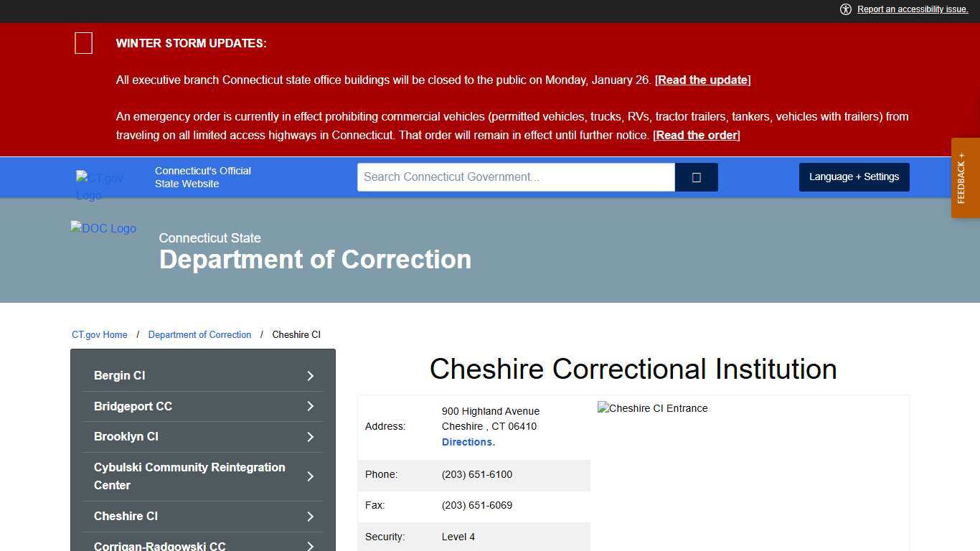Screen dimensions: 980x551
Task: Click the winter storm alert icon box
Action: point(83,43)
